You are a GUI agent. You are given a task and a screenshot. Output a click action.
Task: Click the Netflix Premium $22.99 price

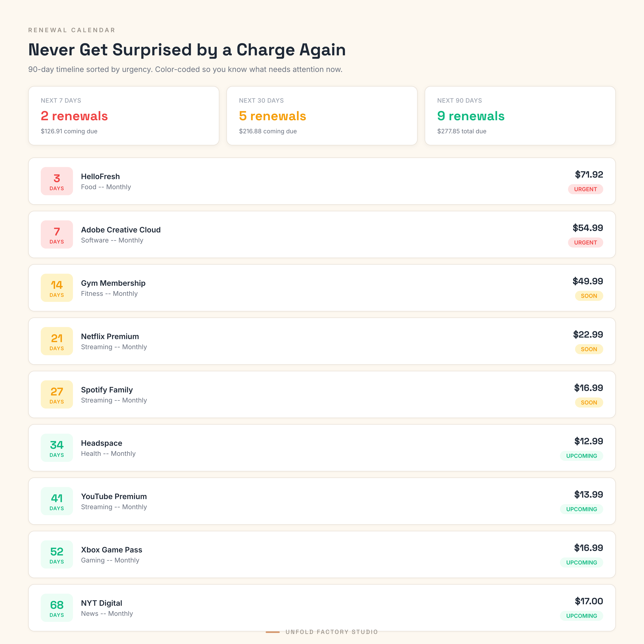coord(588,335)
